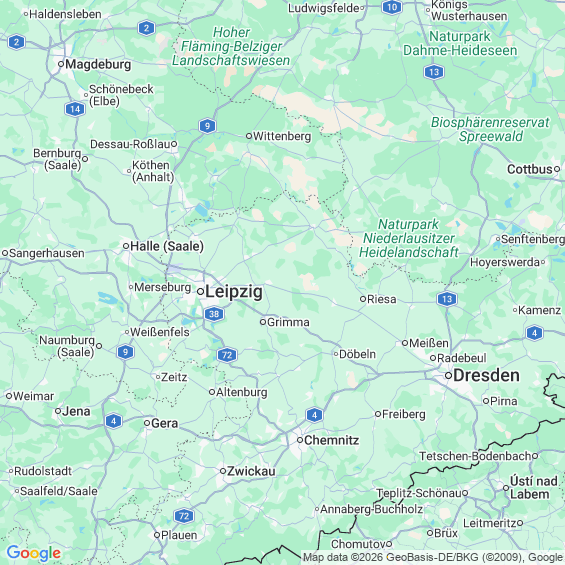Click the Chemnitz city label
Viewport: 565px width, 565px height.
click(332, 440)
